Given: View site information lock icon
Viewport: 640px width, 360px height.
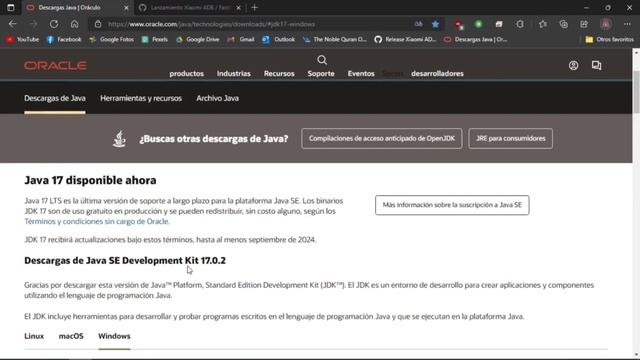Looking at the screenshot, I should [x=98, y=24].
